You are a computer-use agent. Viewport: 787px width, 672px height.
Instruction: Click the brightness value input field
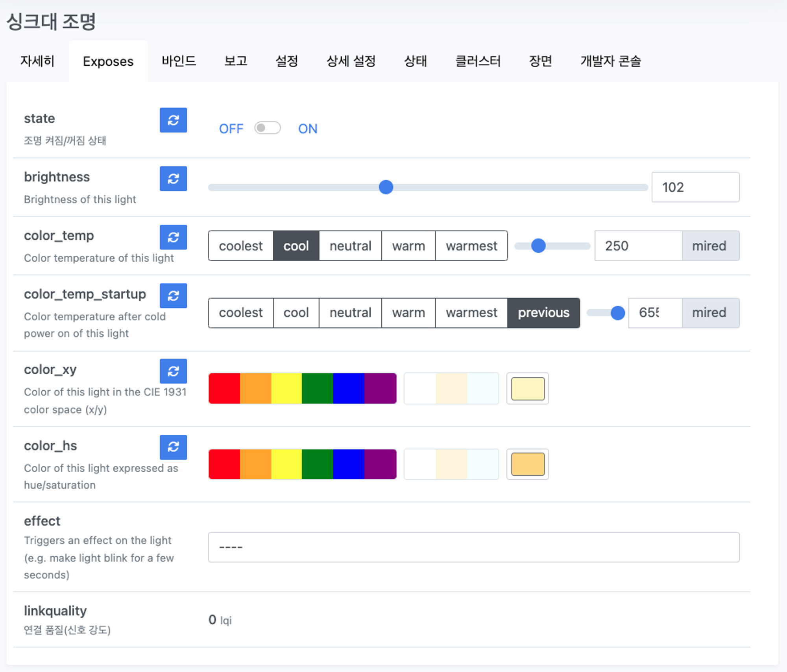click(x=695, y=187)
